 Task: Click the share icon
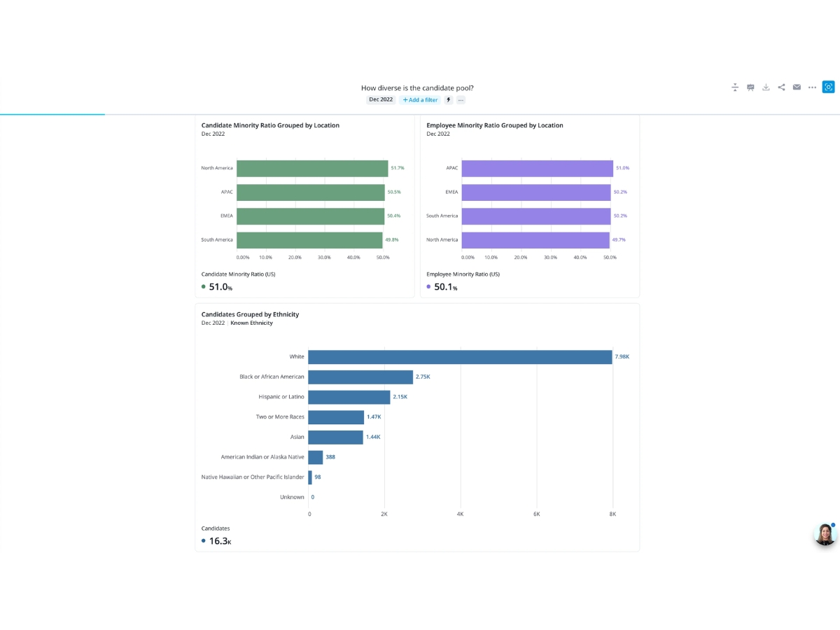781,87
